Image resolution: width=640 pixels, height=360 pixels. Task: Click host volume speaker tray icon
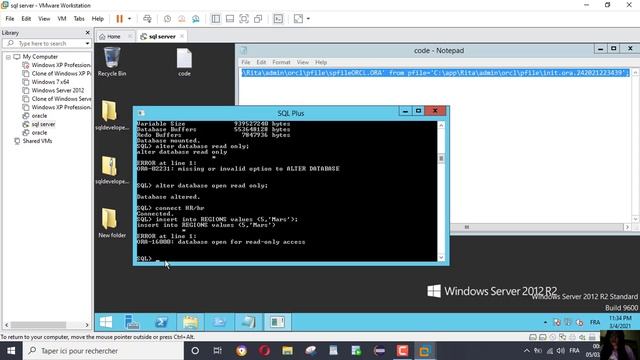pos(560,351)
